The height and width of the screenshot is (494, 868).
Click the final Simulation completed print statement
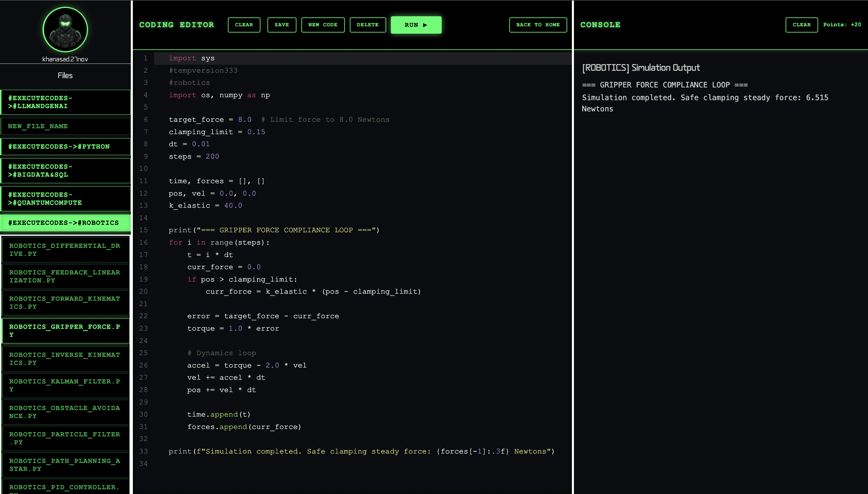coord(362,451)
